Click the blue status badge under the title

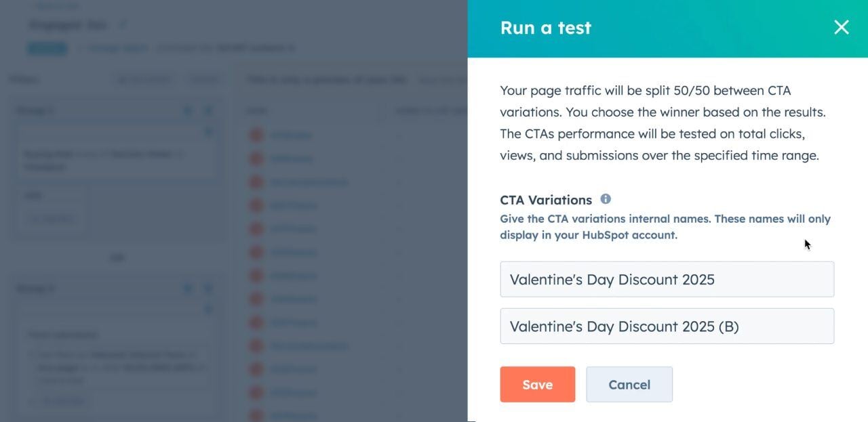pyautogui.click(x=47, y=48)
